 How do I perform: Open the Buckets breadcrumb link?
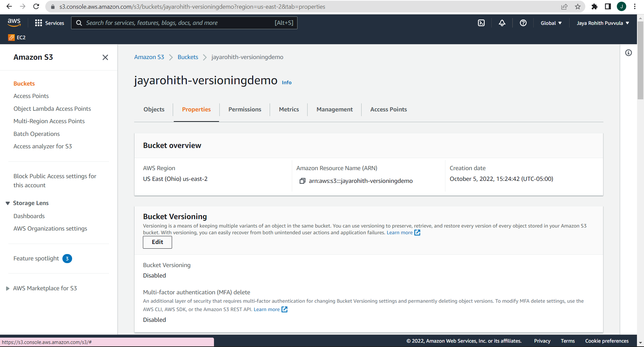pos(187,57)
